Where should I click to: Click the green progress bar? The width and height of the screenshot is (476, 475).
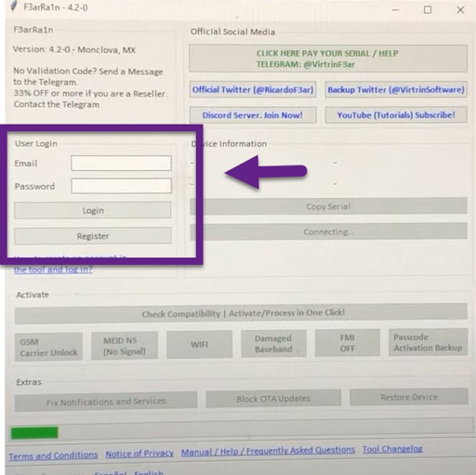[34, 432]
